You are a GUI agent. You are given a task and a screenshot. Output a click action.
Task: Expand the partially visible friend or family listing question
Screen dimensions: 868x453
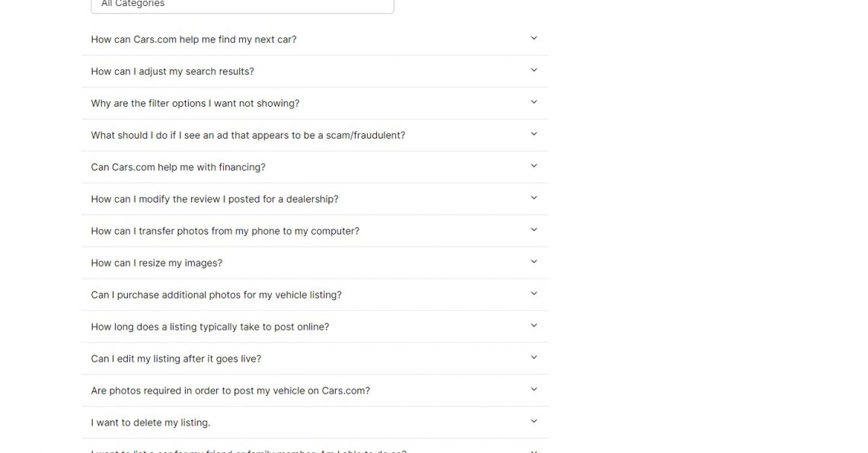248,450
